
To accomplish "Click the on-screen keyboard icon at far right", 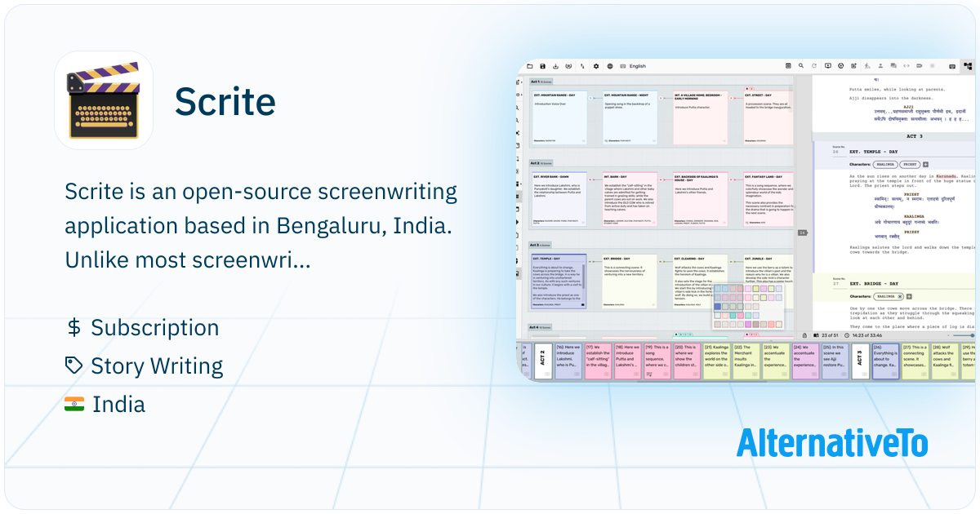I will 952,66.
